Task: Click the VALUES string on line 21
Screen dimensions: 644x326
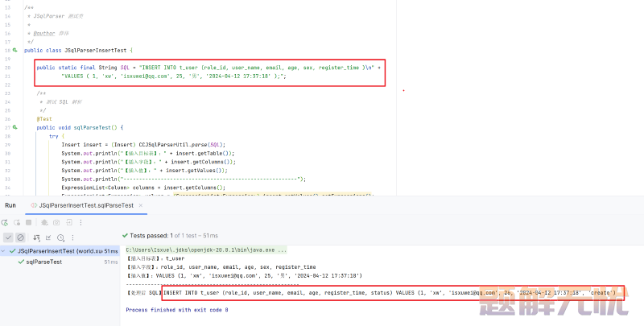Action: (x=174, y=76)
